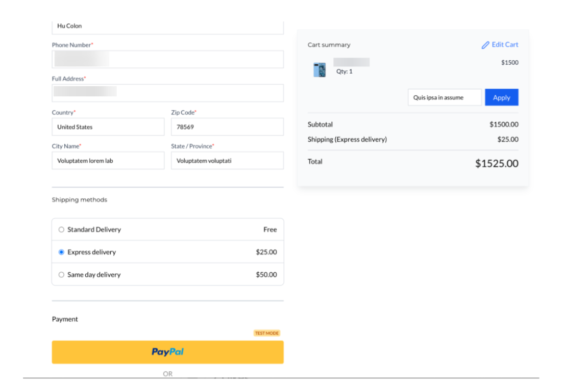Image resolution: width=588 pixels, height=386 pixels.
Task: Focus the coupon code input box
Action: [x=444, y=97]
